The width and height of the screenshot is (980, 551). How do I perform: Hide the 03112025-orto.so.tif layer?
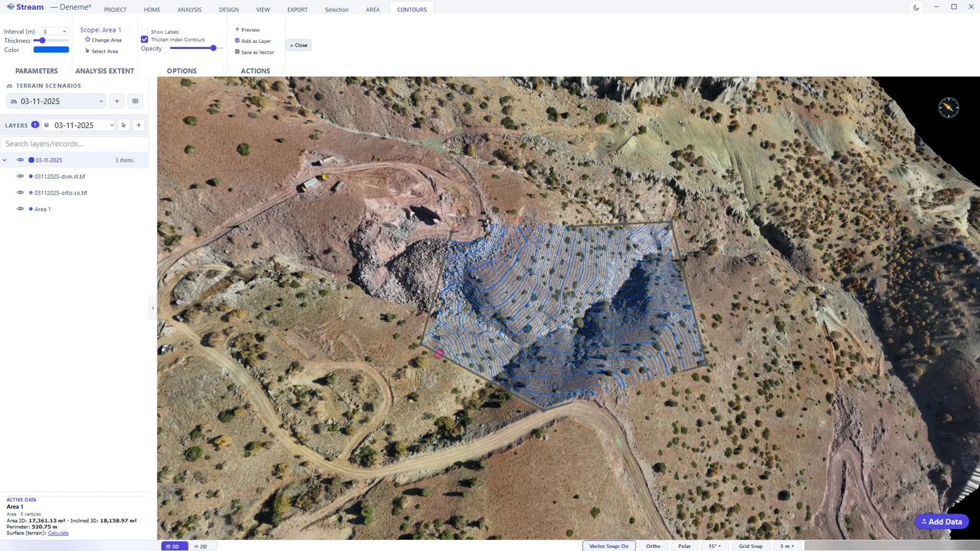point(20,192)
